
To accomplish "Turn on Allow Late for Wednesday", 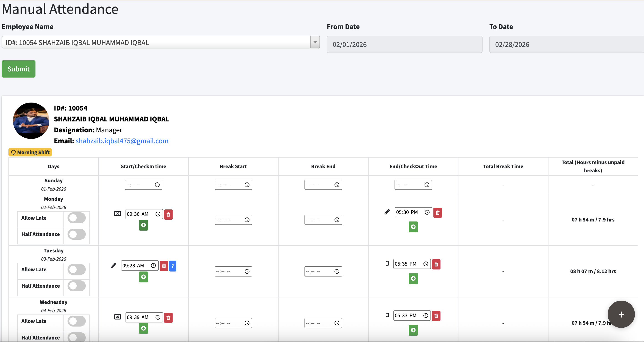I will pyautogui.click(x=76, y=321).
